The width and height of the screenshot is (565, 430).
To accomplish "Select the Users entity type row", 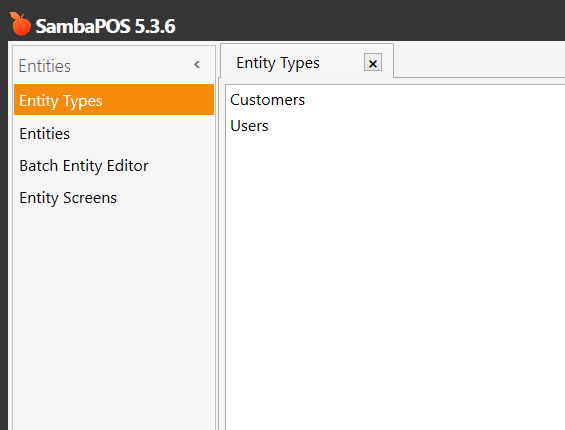I will coord(395,126).
